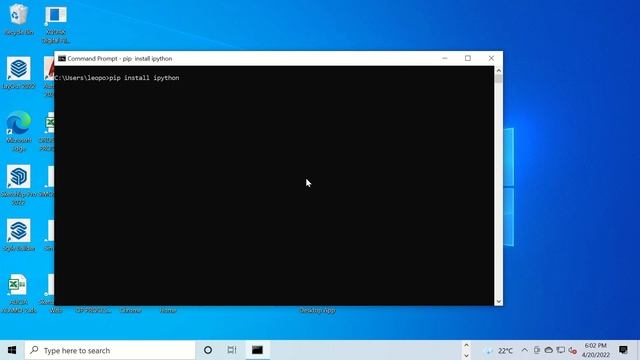Image resolution: width=640 pixels, height=360 pixels.
Task: Open the Microsoft Edge desktop shortcut
Action: (18, 131)
